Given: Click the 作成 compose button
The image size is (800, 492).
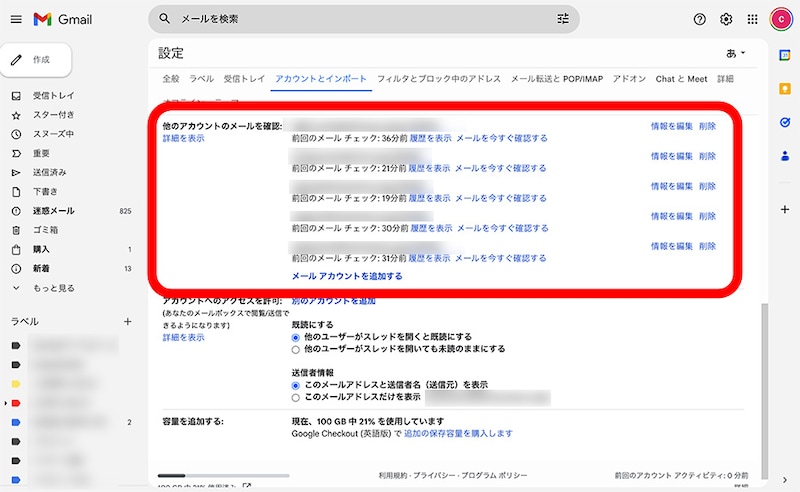Looking at the screenshot, I should (36, 60).
